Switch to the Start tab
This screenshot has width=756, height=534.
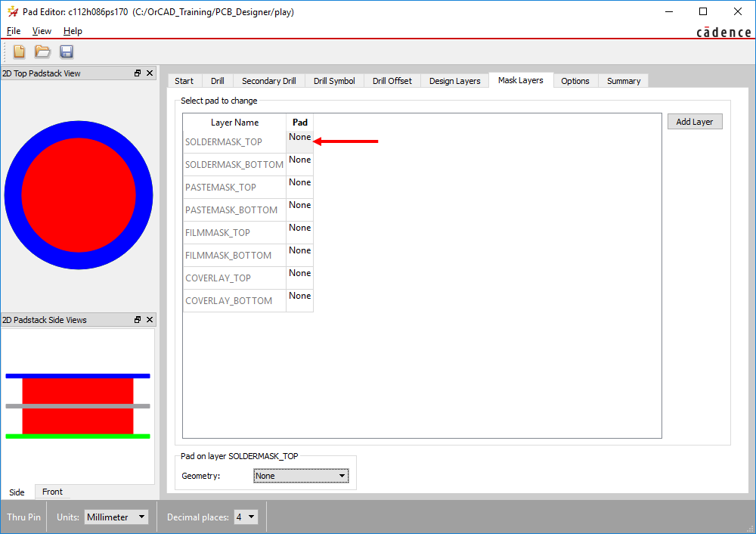184,81
